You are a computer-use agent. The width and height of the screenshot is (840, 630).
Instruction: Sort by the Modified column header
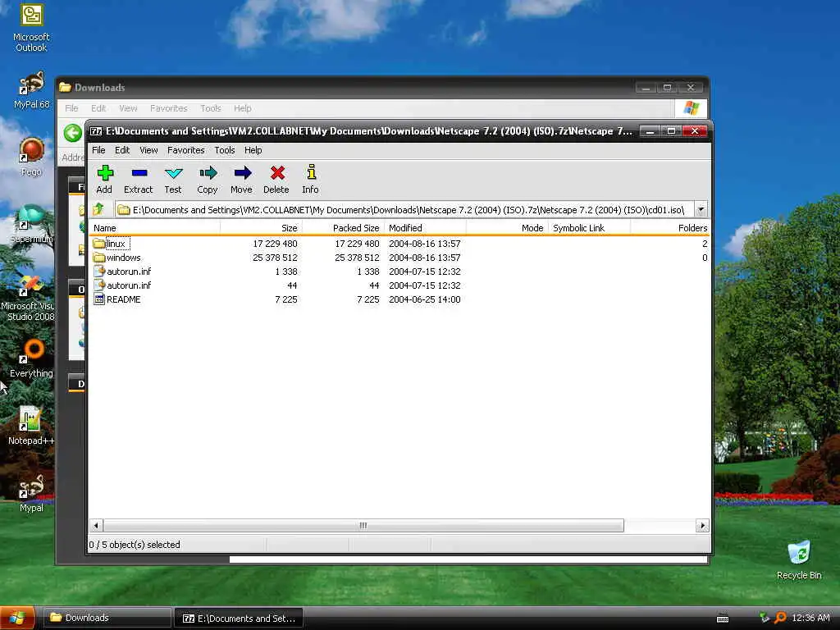(x=425, y=228)
